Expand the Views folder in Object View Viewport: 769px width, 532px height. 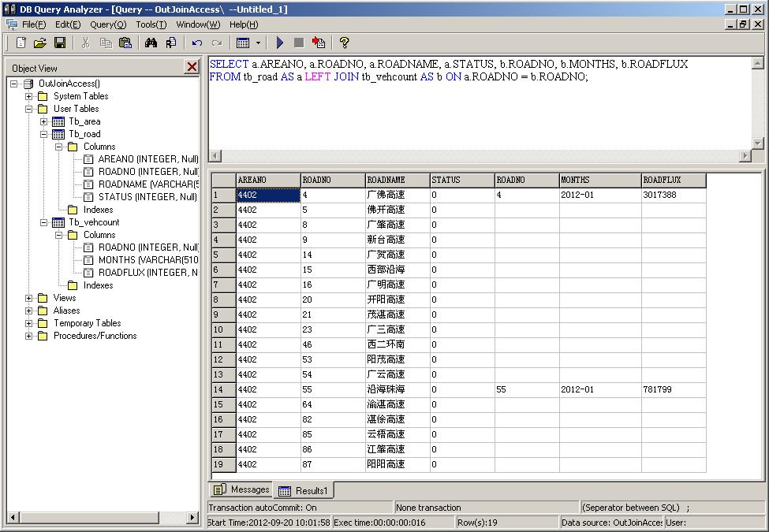tap(28, 298)
